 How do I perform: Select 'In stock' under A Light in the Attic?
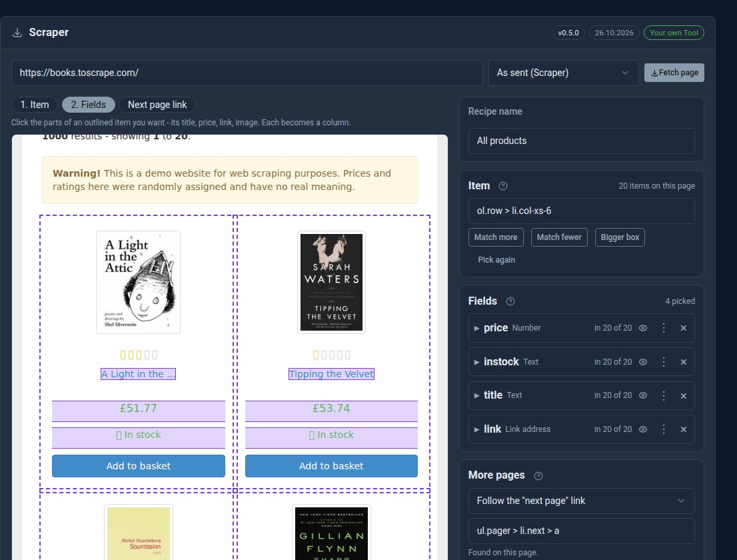[138, 438]
